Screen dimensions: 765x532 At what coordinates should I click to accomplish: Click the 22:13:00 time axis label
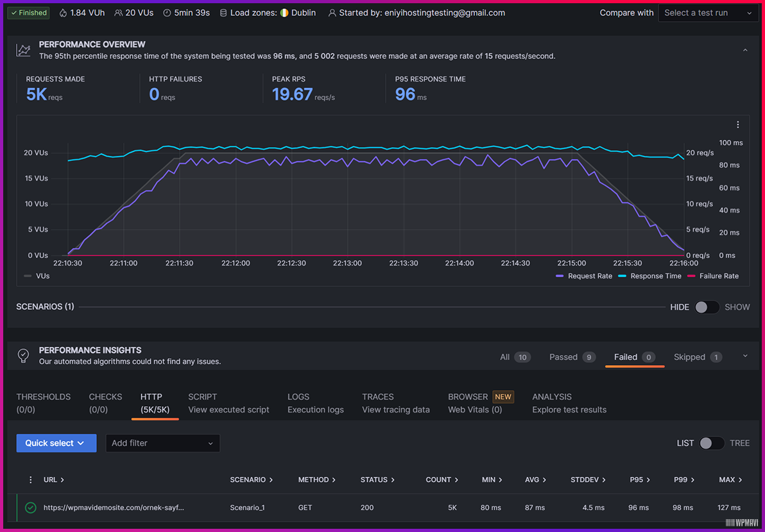pyautogui.click(x=347, y=264)
